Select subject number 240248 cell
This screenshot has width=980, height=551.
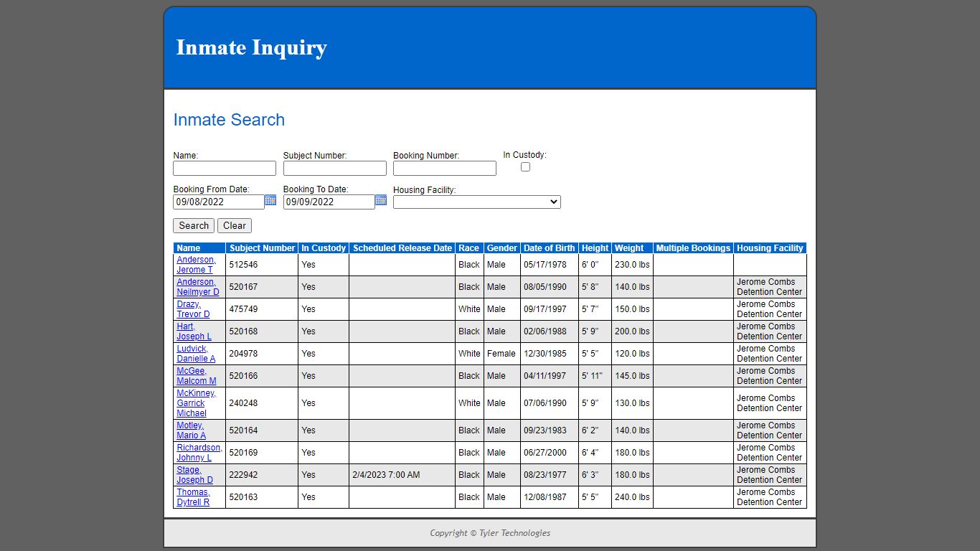coord(262,403)
